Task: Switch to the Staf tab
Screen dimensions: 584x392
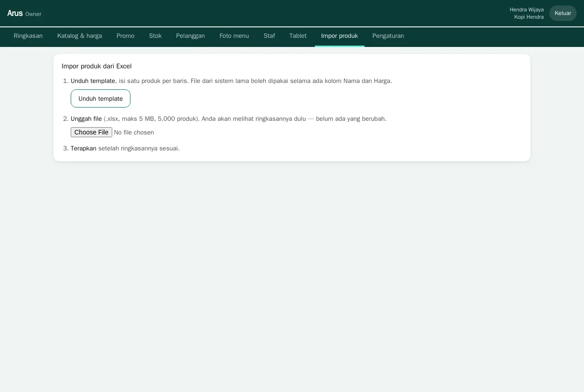Action: [269, 36]
